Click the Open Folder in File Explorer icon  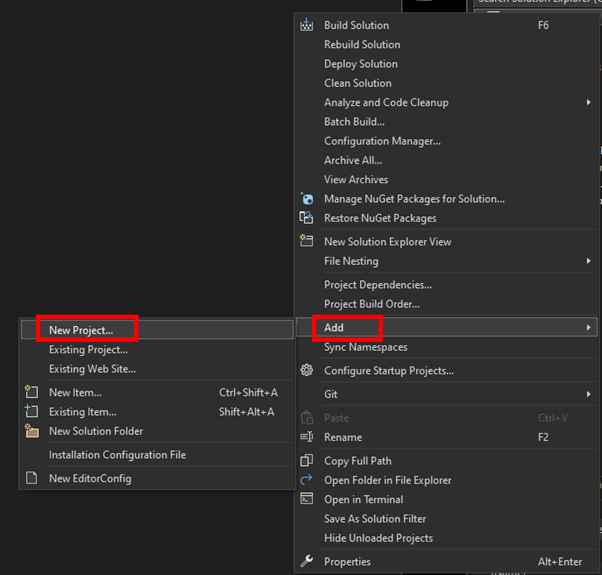coord(307,480)
